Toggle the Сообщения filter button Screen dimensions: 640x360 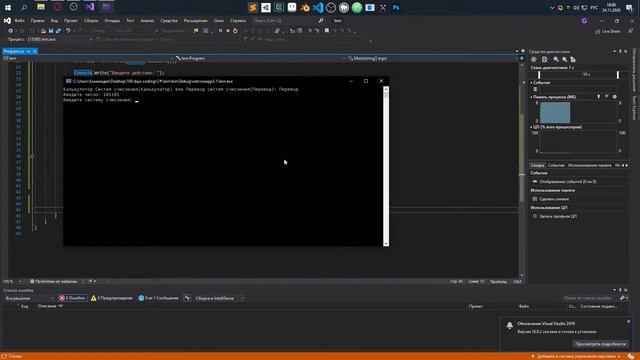(158, 298)
